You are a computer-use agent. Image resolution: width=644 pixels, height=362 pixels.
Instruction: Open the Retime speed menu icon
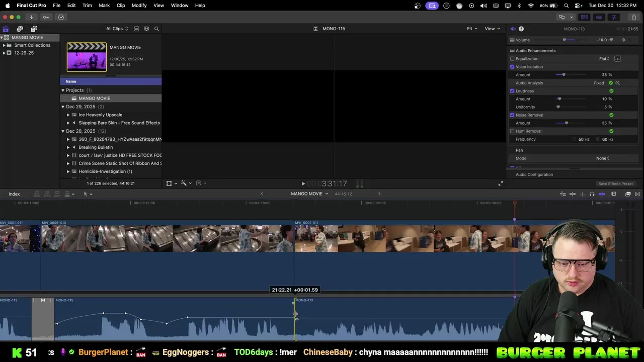click(199, 184)
